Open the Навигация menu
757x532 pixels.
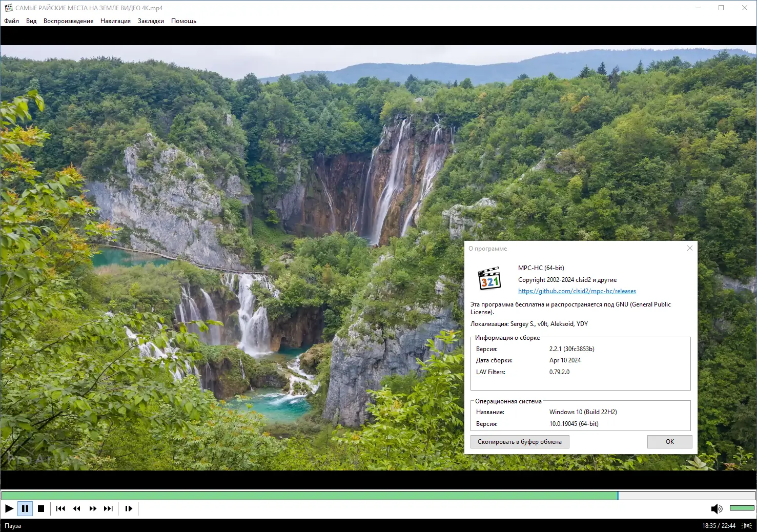click(x=115, y=21)
